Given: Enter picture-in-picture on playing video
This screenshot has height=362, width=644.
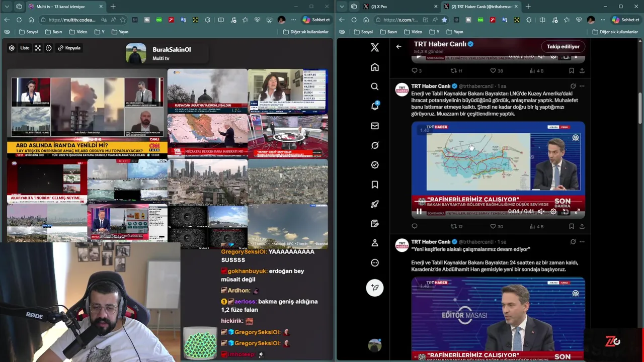Looking at the screenshot, I should [x=566, y=212].
